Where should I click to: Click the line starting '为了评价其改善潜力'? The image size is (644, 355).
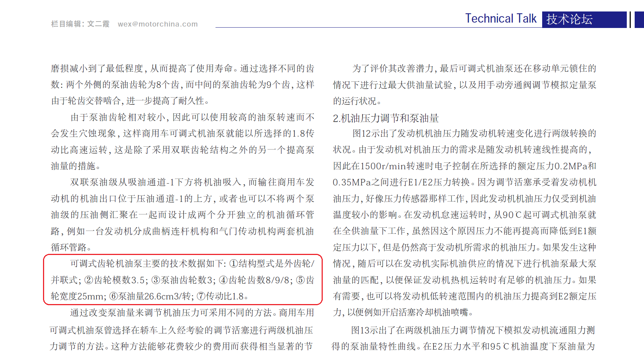tap(474, 68)
